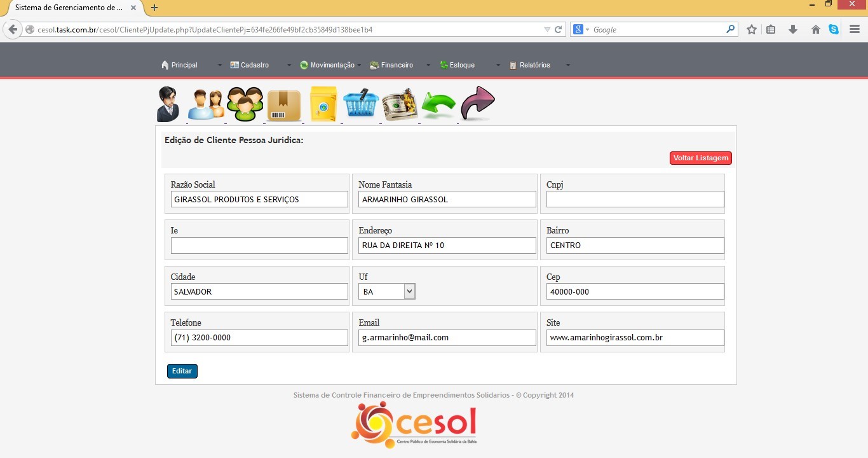Open the yellow safe icon

[x=323, y=105]
